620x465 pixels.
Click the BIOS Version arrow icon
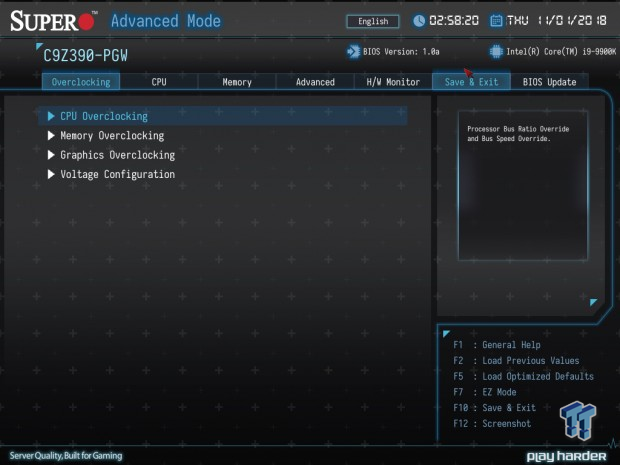352,52
